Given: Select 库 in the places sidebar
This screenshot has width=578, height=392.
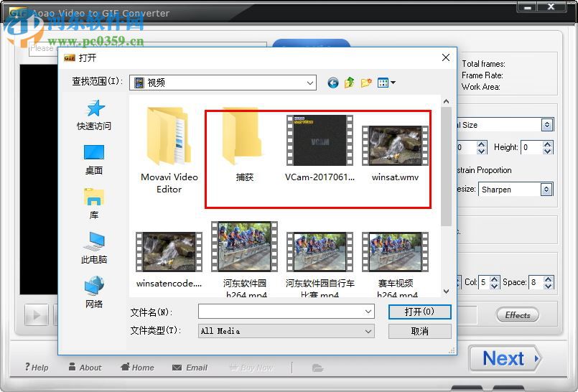Looking at the screenshot, I should pyautogui.click(x=94, y=204).
